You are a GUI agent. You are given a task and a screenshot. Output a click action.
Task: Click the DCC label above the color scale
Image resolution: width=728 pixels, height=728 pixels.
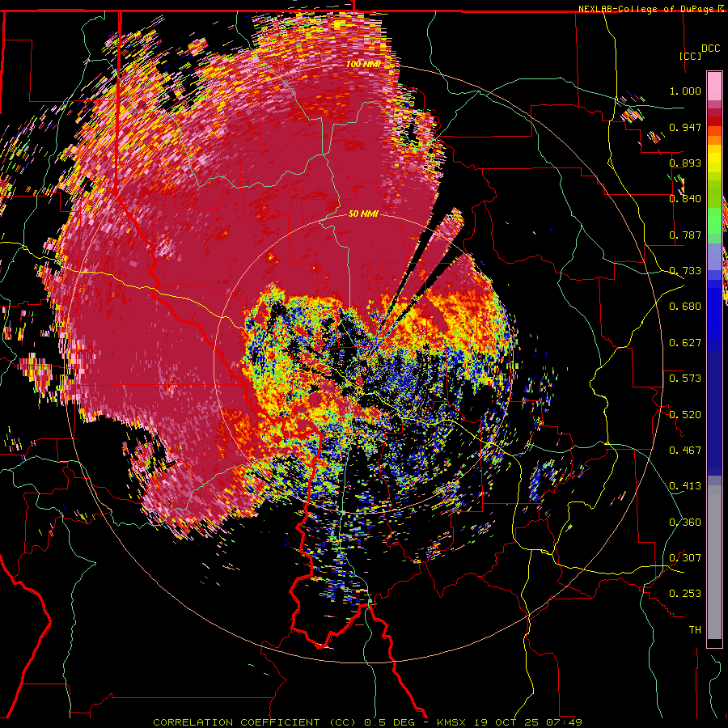(x=710, y=49)
